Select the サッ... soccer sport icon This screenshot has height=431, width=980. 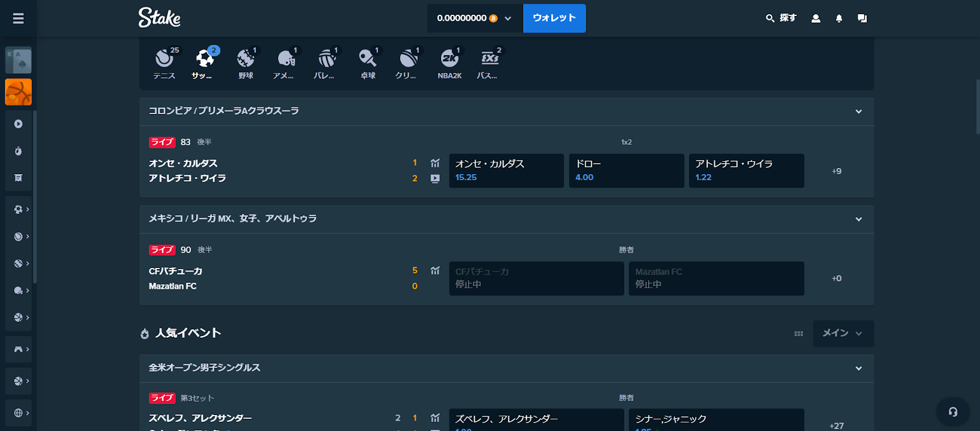coord(205,64)
